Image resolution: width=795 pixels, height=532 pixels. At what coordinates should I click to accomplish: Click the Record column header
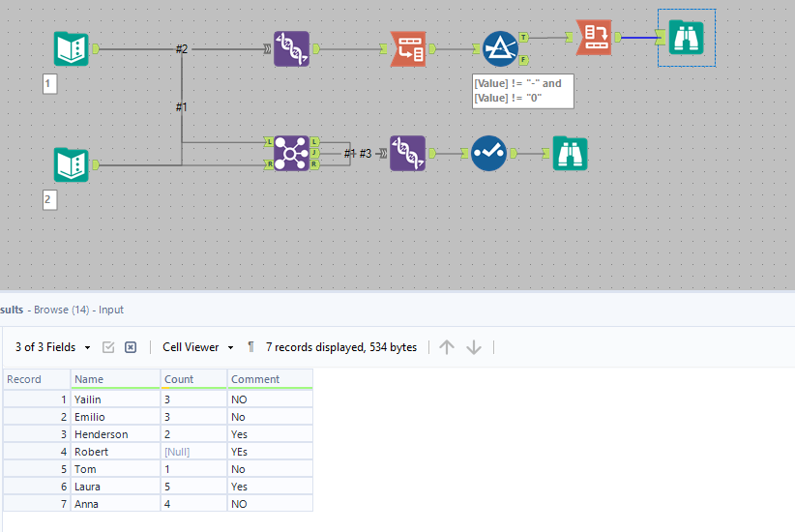pos(37,379)
